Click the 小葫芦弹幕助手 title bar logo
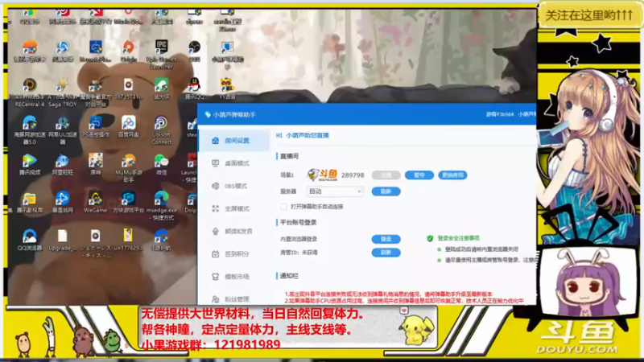 [x=208, y=114]
